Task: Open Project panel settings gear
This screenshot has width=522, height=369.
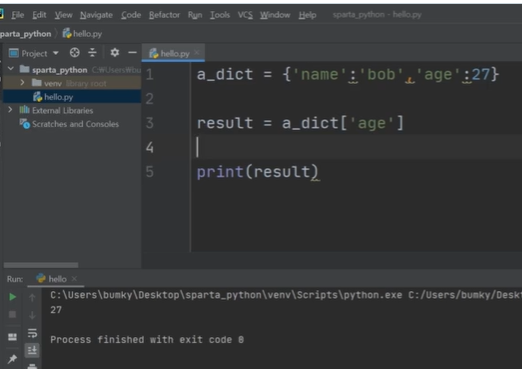Action: [115, 53]
